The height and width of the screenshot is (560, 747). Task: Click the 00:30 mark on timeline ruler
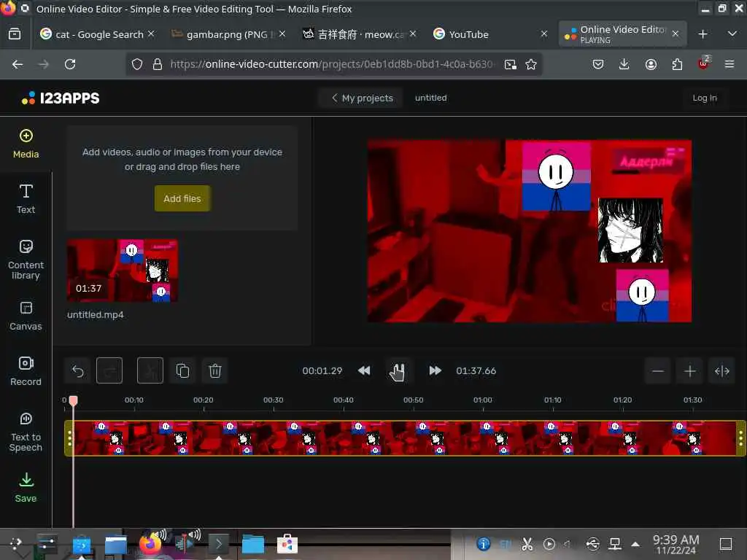click(x=274, y=400)
